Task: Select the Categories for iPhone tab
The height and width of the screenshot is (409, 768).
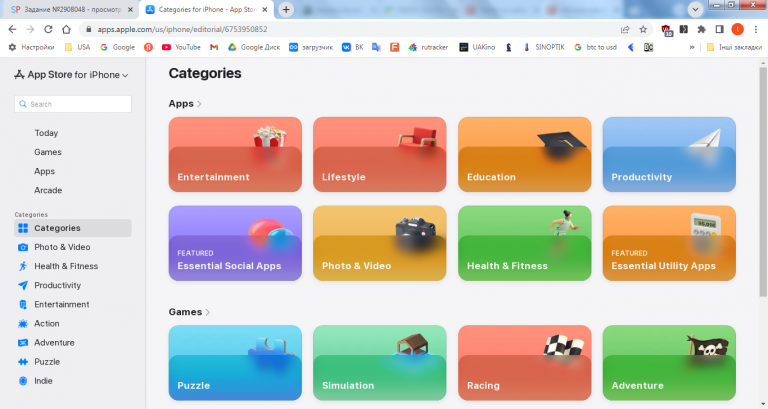Action: 206,9
